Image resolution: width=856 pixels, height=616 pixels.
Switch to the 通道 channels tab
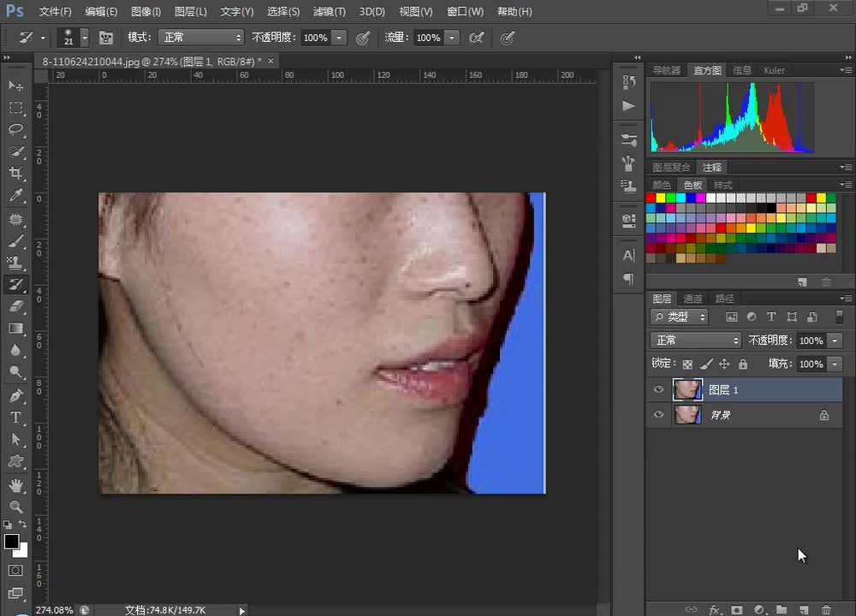[693, 299]
